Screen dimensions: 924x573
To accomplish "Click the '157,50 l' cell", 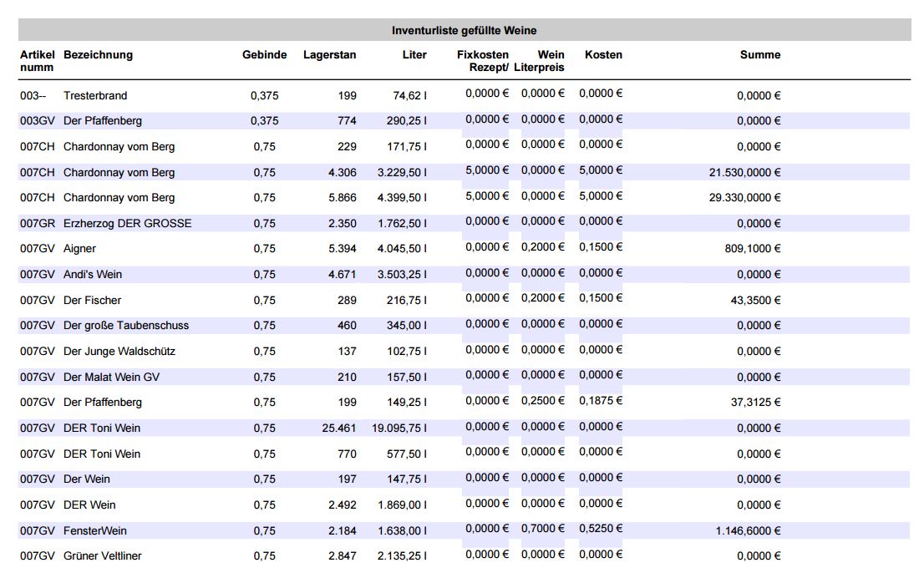I will [x=407, y=377].
